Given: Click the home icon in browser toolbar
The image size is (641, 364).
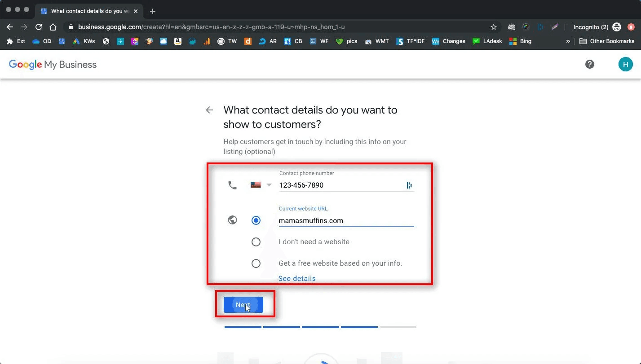Looking at the screenshot, I should (x=53, y=27).
